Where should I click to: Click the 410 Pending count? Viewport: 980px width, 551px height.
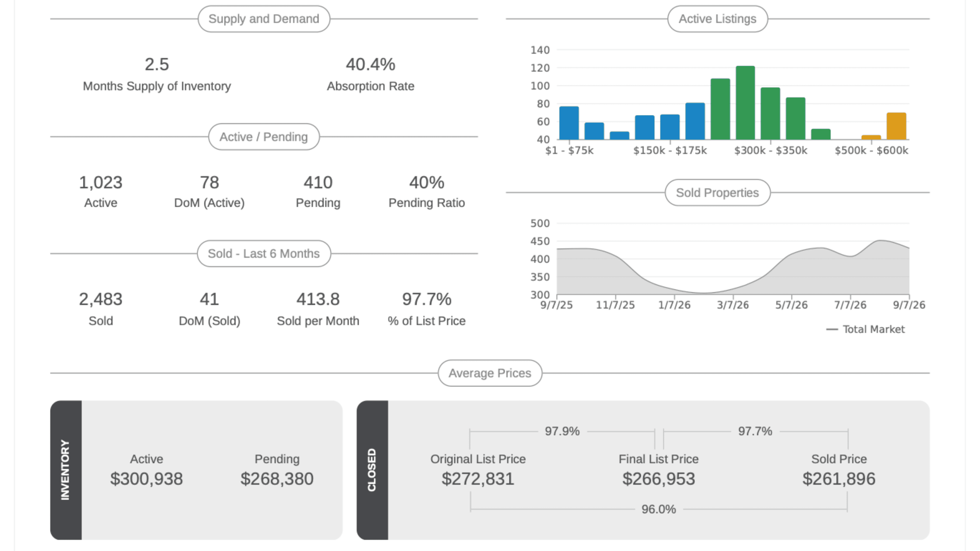click(318, 183)
